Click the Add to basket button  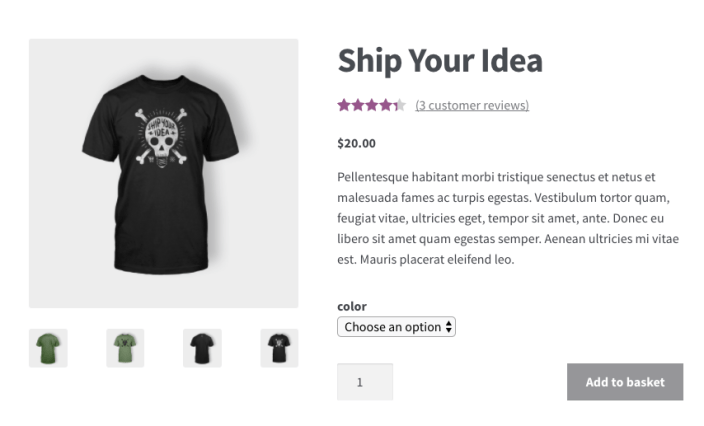[625, 382]
